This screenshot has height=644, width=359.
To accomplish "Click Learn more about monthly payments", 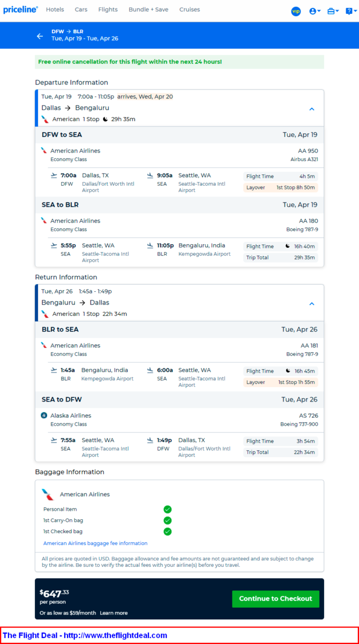I will pos(114,613).
